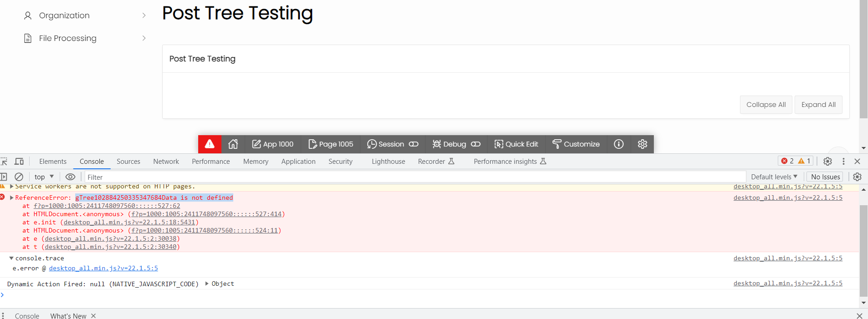Click the red error warning icon in developer toolbar
Image resolution: width=868 pixels, height=319 pixels.
[210, 144]
